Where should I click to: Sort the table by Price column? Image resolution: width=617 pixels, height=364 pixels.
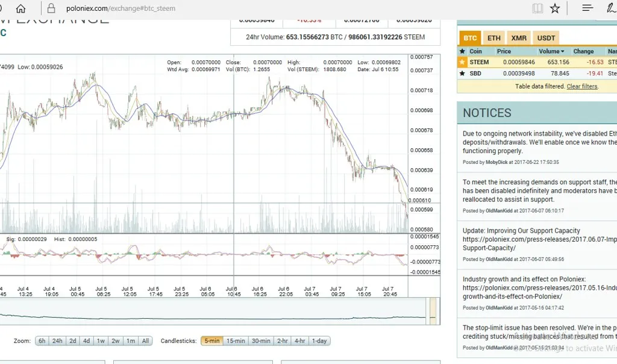pos(504,51)
